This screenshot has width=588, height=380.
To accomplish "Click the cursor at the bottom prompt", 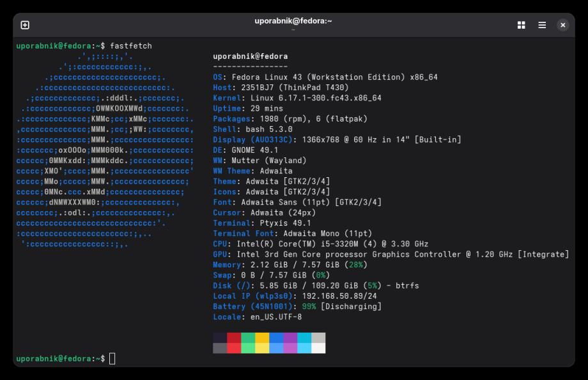I will click(x=112, y=359).
